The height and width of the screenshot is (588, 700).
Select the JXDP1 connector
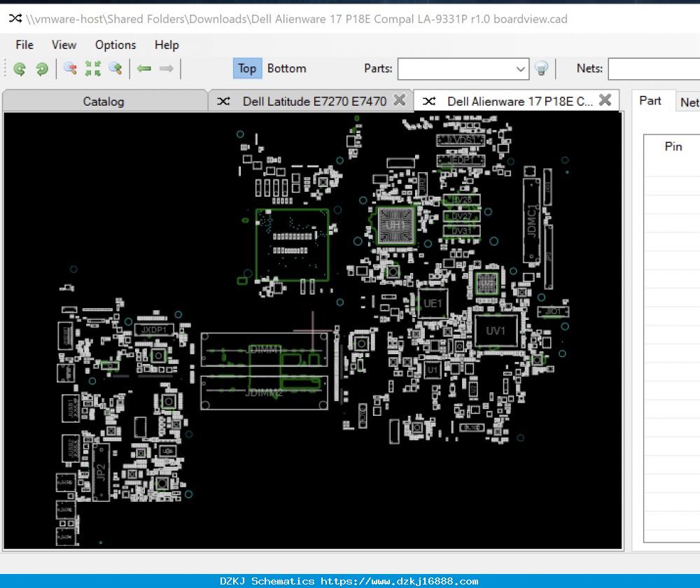click(153, 330)
